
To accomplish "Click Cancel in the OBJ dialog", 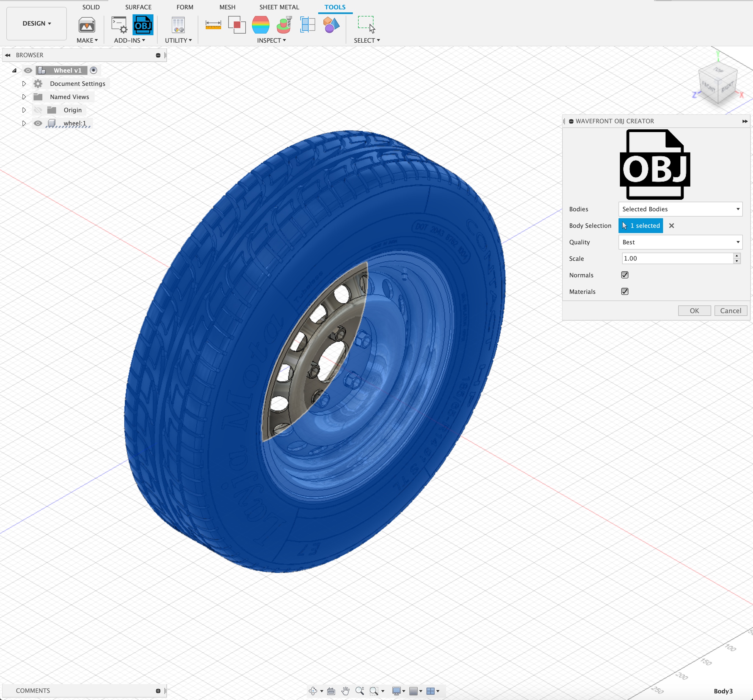I will point(730,311).
